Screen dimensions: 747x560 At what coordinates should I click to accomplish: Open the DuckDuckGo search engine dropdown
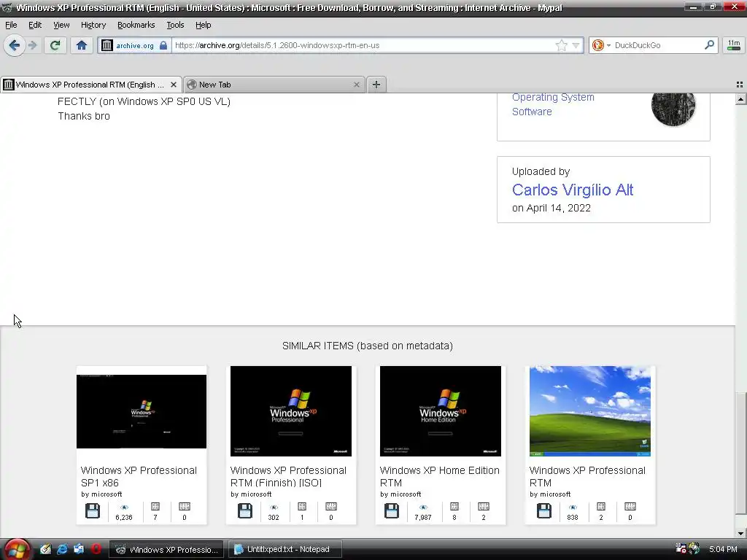pyautogui.click(x=601, y=45)
